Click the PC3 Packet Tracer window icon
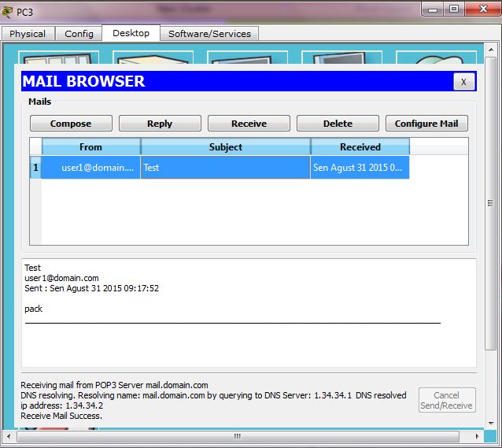 7,12
